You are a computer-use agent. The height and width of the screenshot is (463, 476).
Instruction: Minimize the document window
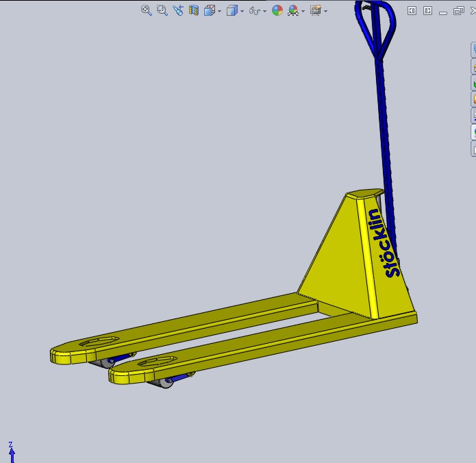pos(443,12)
